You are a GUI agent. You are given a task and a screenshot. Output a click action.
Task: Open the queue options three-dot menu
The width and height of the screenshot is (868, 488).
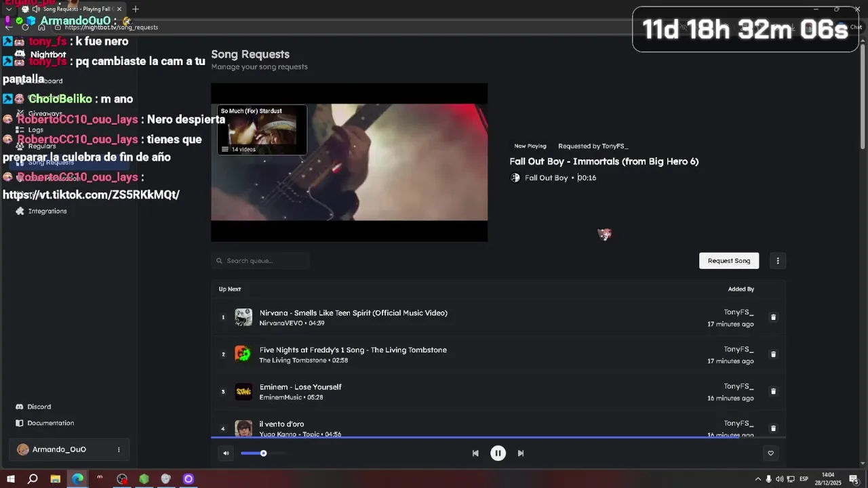(x=778, y=261)
